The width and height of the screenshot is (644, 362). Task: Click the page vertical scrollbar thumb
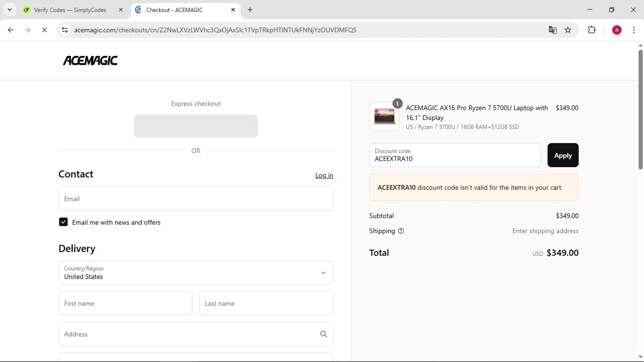640,110
